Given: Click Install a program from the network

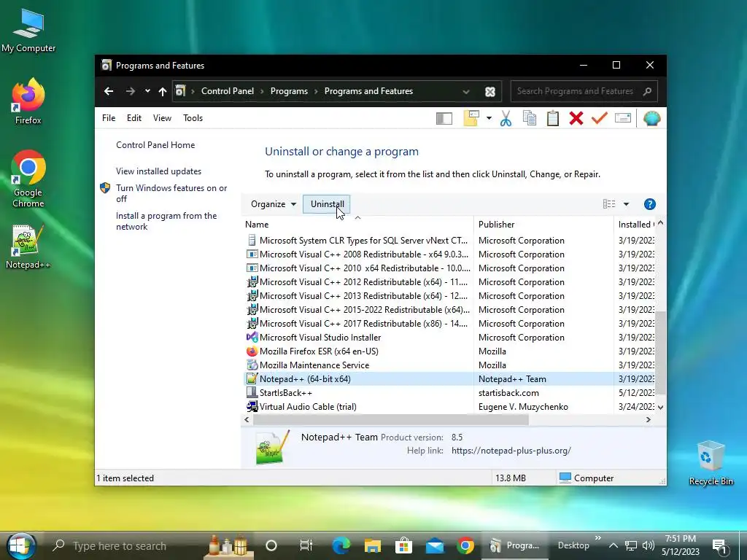Looking at the screenshot, I should [x=166, y=221].
